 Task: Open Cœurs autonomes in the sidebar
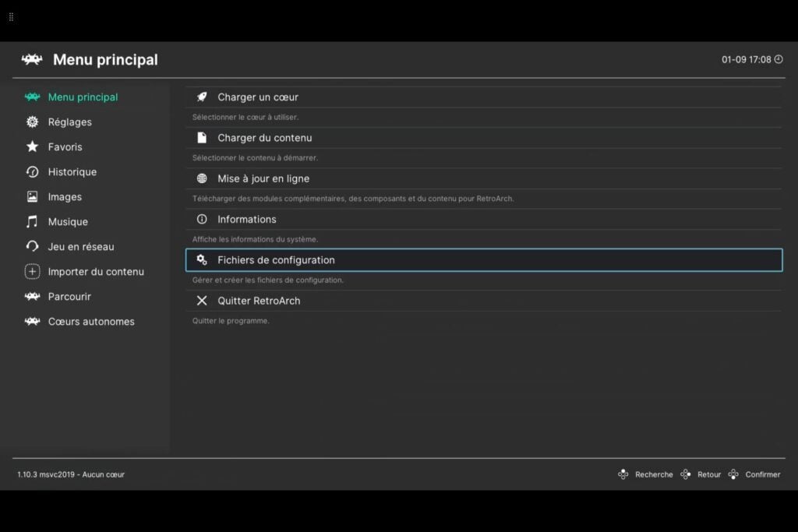(x=91, y=322)
